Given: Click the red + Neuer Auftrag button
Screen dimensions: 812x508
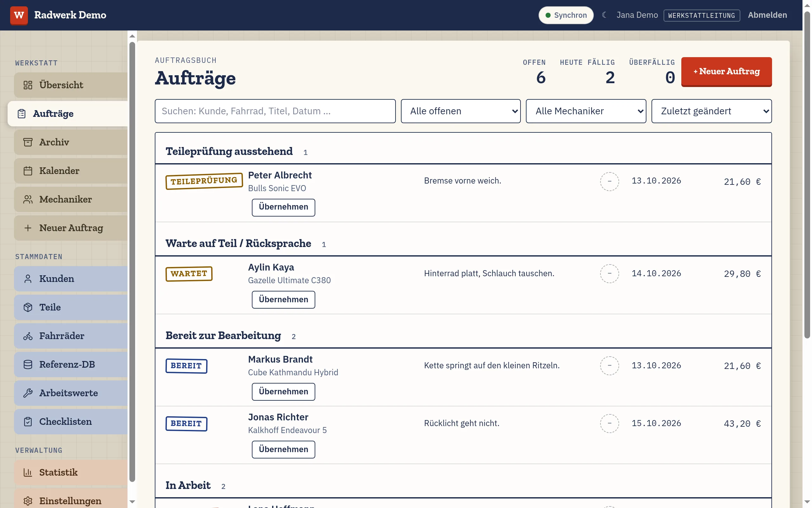Looking at the screenshot, I should pyautogui.click(x=726, y=71).
